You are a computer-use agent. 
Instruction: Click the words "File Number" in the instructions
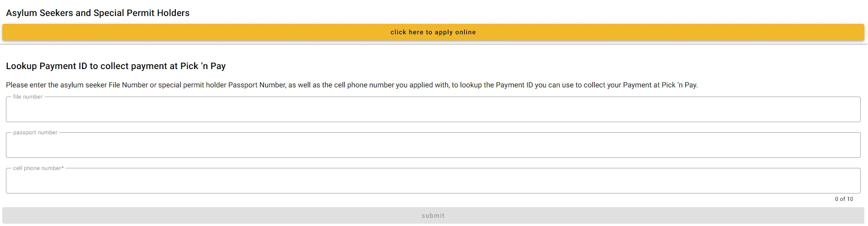click(x=128, y=85)
